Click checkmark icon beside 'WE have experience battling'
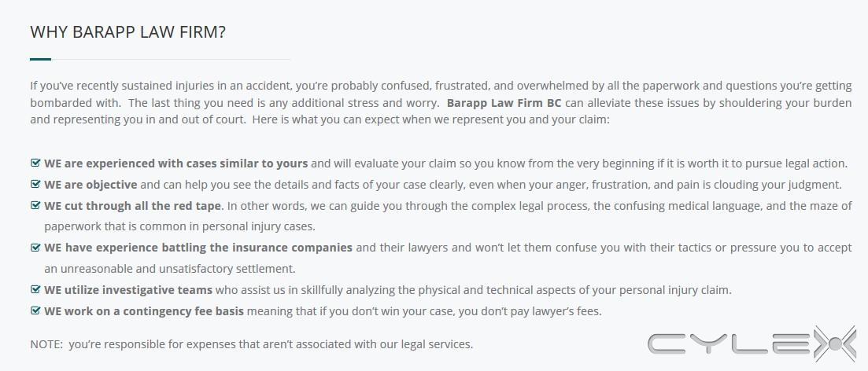The height and width of the screenshot is (371, 868). tap(35, 247)
